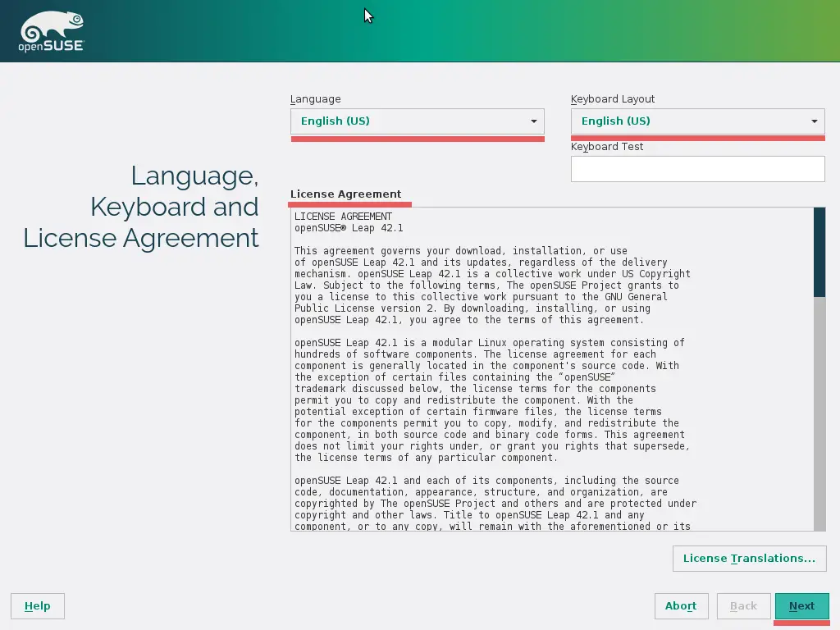Screen dimensions: 840x630
Task: Click the line 'copyrighted by The openSUSE Project'
Action: 495,504
